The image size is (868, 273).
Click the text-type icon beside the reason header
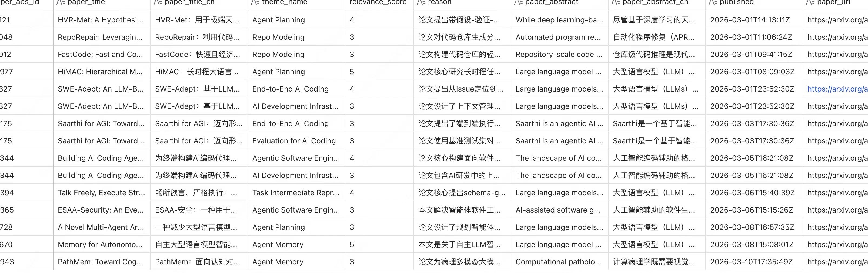click(421, 2)
